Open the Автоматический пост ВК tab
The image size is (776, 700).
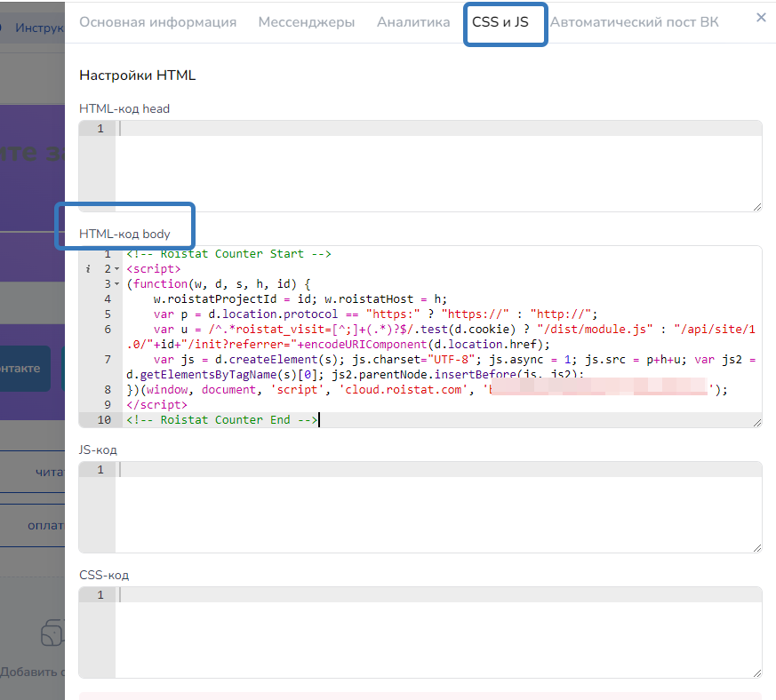pyautogui.click(x=634, y=22)
